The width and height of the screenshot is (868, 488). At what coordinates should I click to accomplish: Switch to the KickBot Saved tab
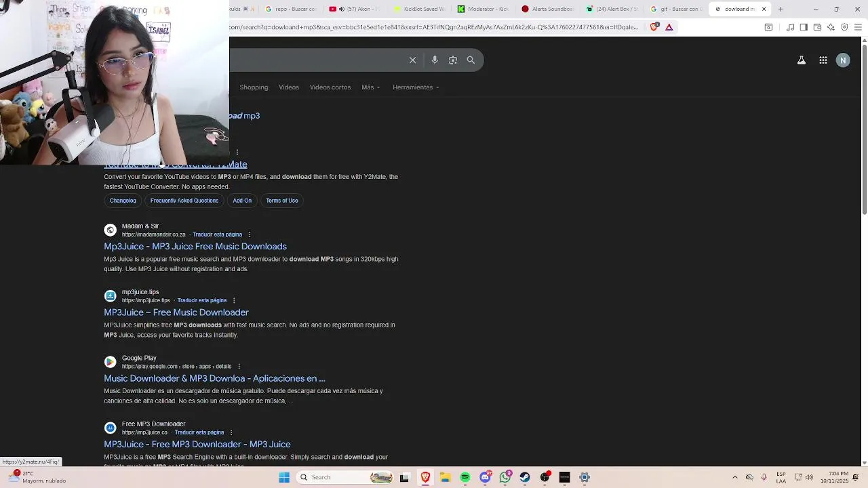419,9
